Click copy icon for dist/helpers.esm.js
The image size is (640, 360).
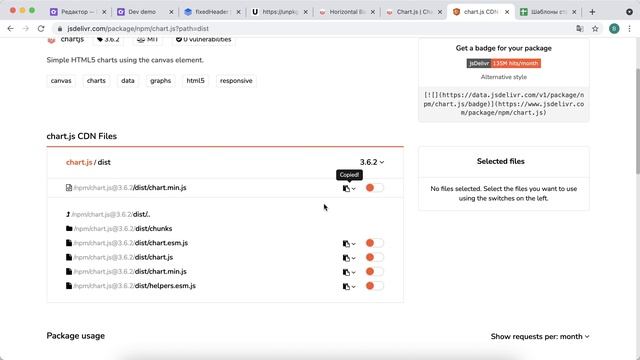tap(346, 286)
